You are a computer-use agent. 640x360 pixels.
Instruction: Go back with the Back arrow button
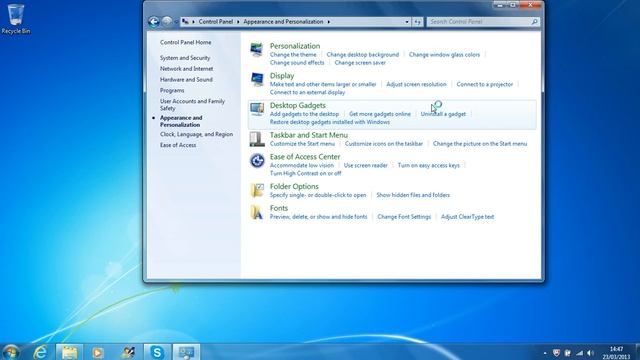pos(154,22)
